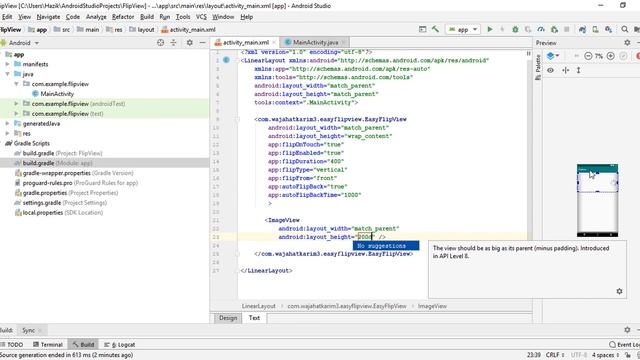Open the design surface layers dropdown
Viewport: 640px width, 360px height.
point(553,56)
